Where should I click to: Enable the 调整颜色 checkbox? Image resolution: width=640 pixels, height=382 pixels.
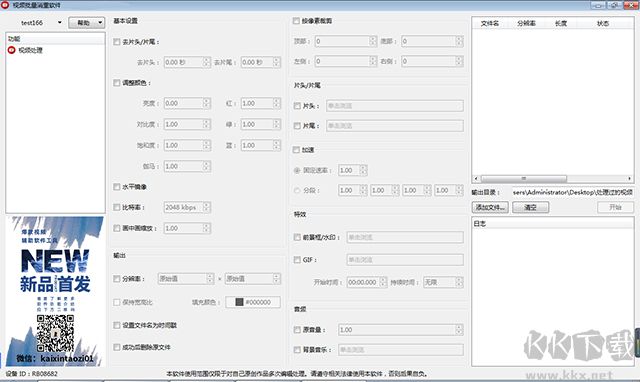coord(117,83)
